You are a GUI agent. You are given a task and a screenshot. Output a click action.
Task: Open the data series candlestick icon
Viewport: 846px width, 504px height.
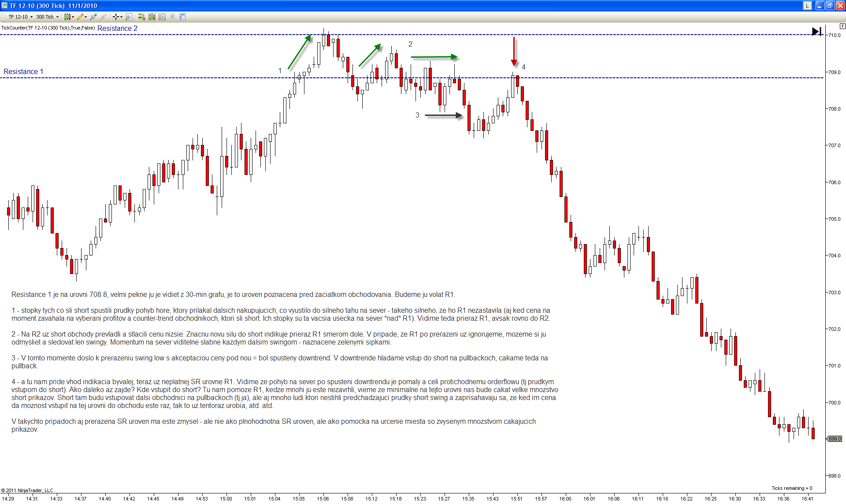[x=152, y=17]
